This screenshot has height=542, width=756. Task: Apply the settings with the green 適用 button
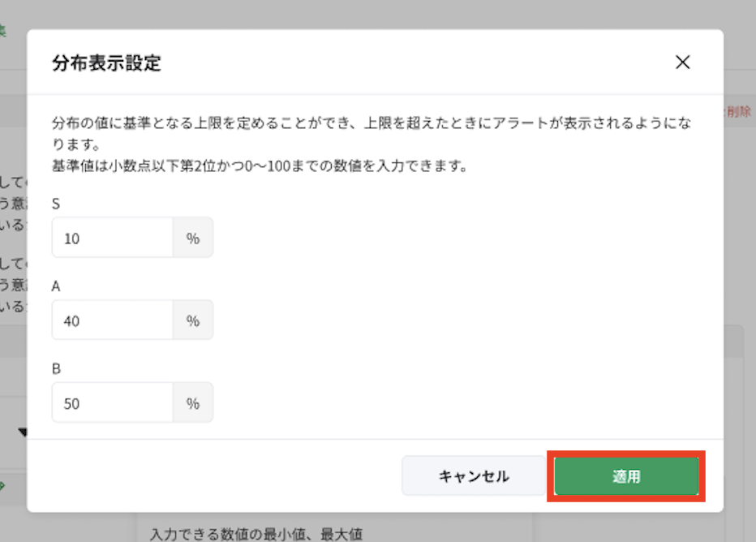click(x=626, y=475)
